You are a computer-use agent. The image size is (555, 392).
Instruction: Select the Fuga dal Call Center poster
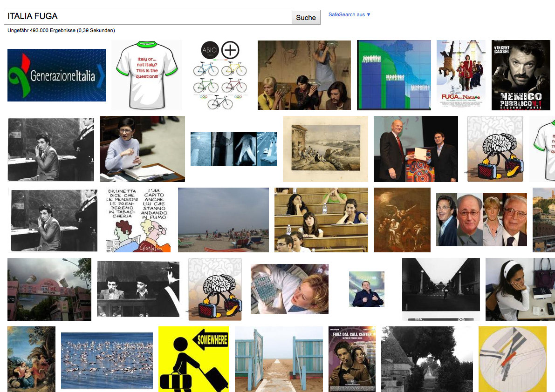(352, 359)
